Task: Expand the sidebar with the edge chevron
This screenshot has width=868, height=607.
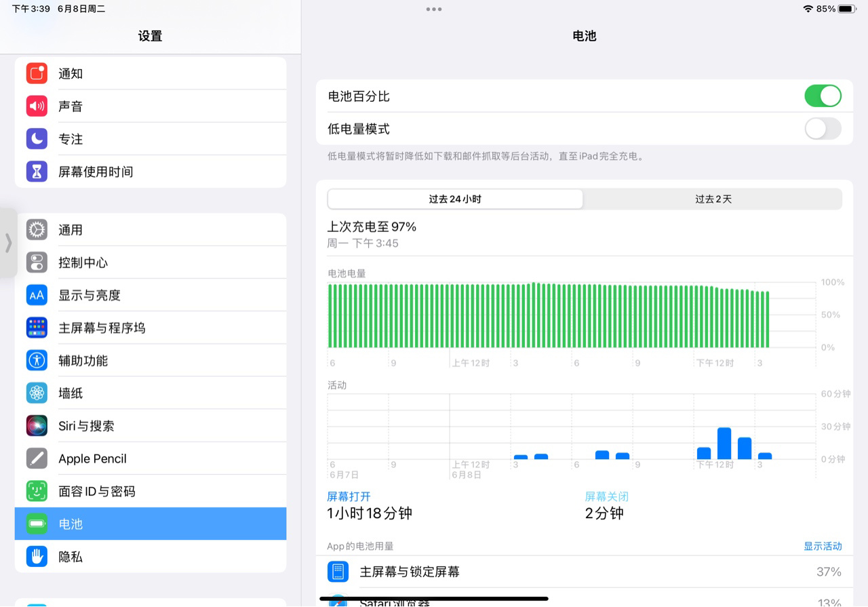Action: [9, 243]
